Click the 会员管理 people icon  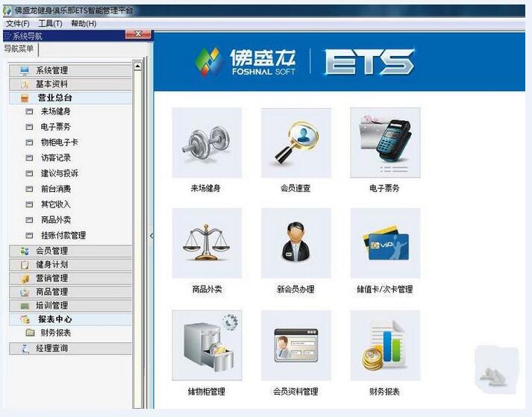[25, 251]
